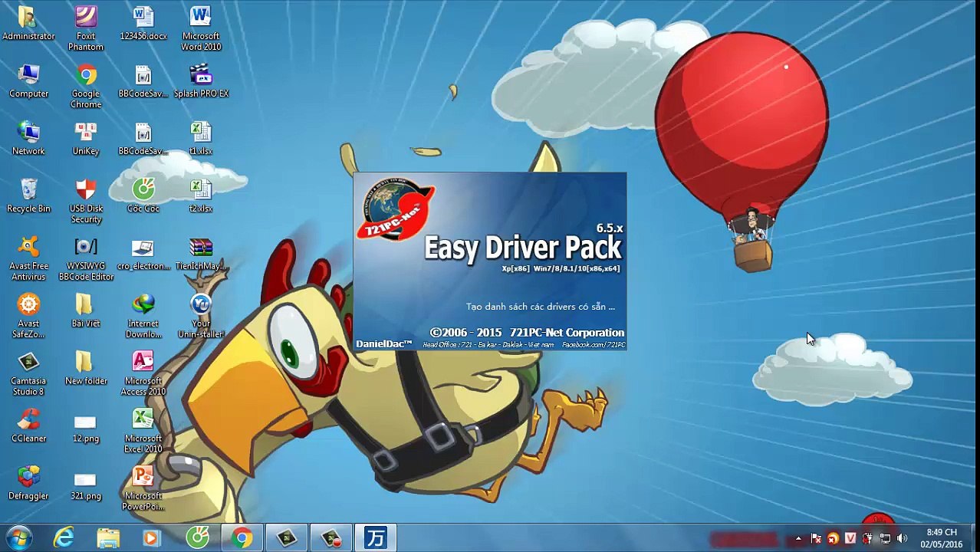Select the t1.xlsx spreadsheet file
Screen dimensions: 980x552
201,138
